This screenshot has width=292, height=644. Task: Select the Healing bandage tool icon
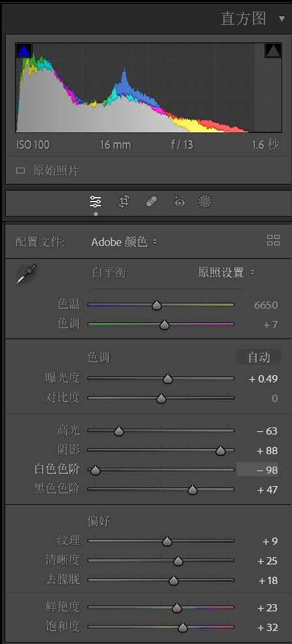151,202
